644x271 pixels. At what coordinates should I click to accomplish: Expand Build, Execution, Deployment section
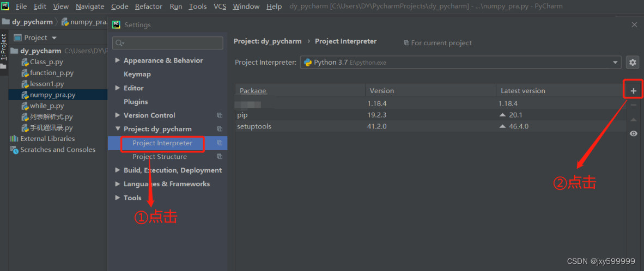(118, 170)
